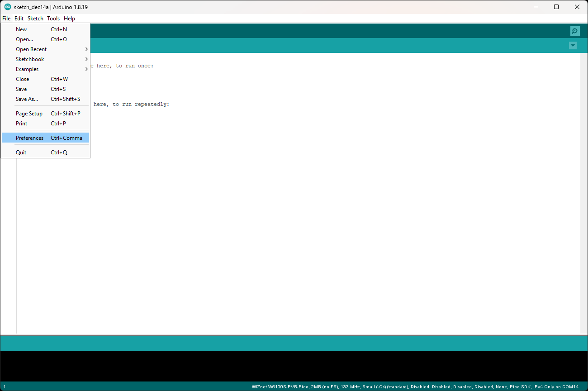Choose New from the File menu
Screen dimensions: 588x391
pyautogui.click(x=45, y=29)
